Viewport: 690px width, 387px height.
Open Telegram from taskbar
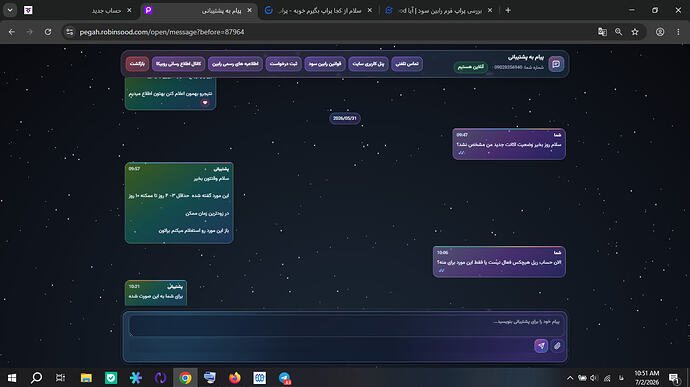284,378
